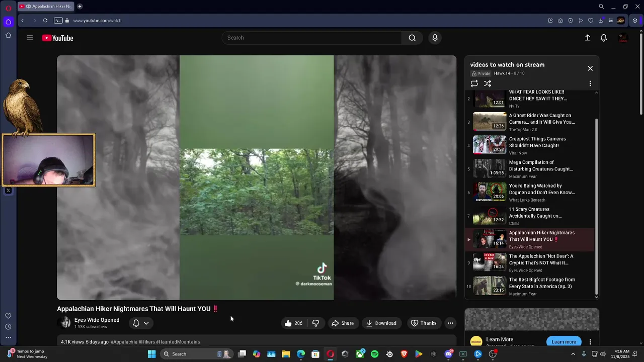
Task: Open a new browser tab with plus
Action: click(x=79, y=7)
